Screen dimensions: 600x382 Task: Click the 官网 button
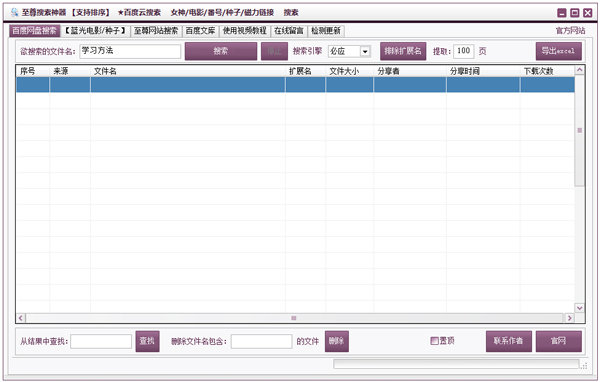click(x=559, y=341)
